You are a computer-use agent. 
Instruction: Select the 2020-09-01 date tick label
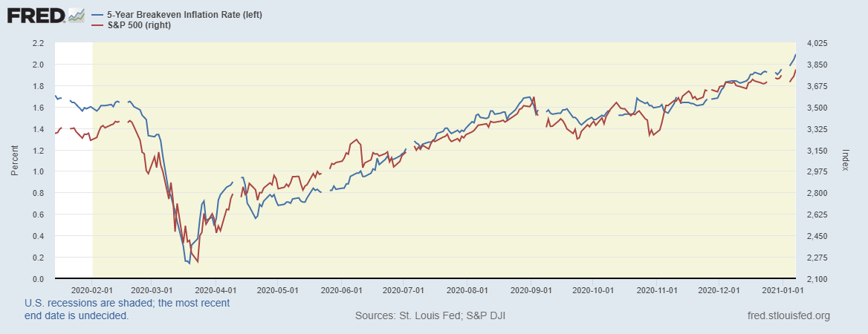(532, 290)
